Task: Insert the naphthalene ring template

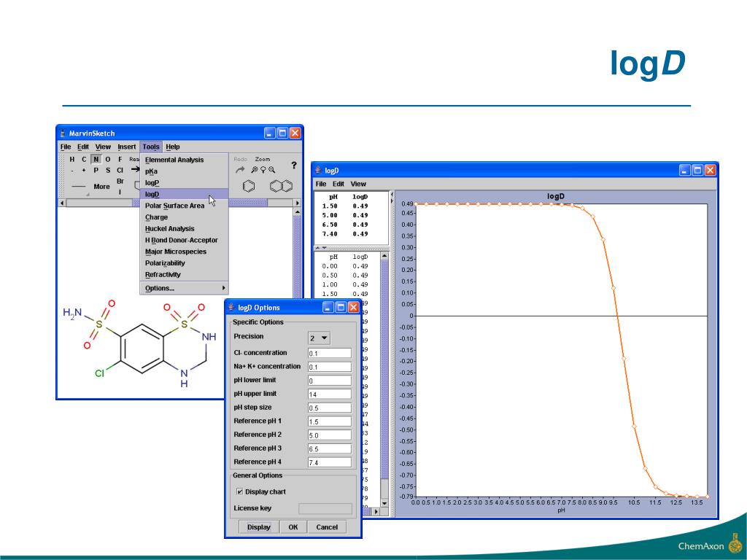Action: (x=281, y=186)
